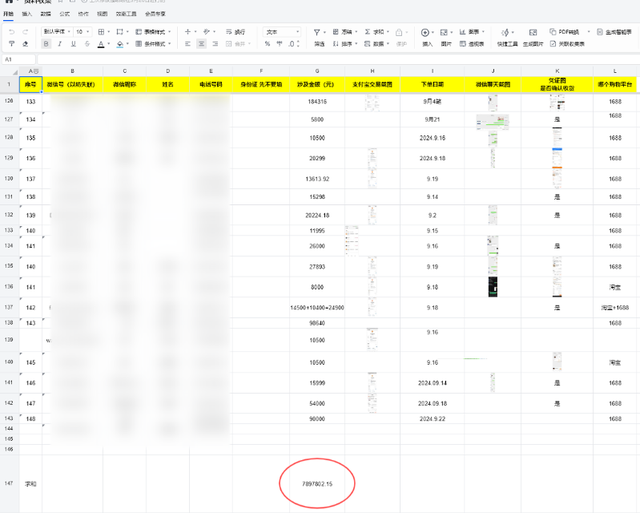Click the circled plus 插入 icon

[x=425, y=32]
